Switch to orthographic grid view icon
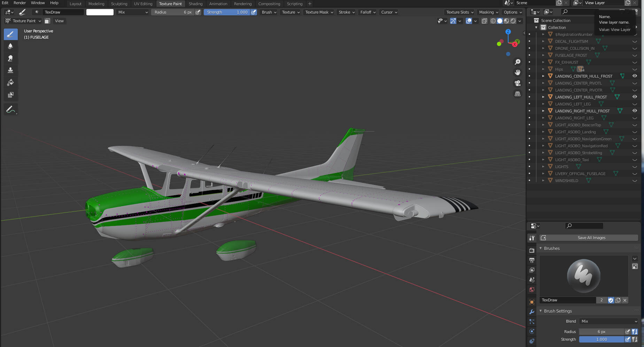 518,94
